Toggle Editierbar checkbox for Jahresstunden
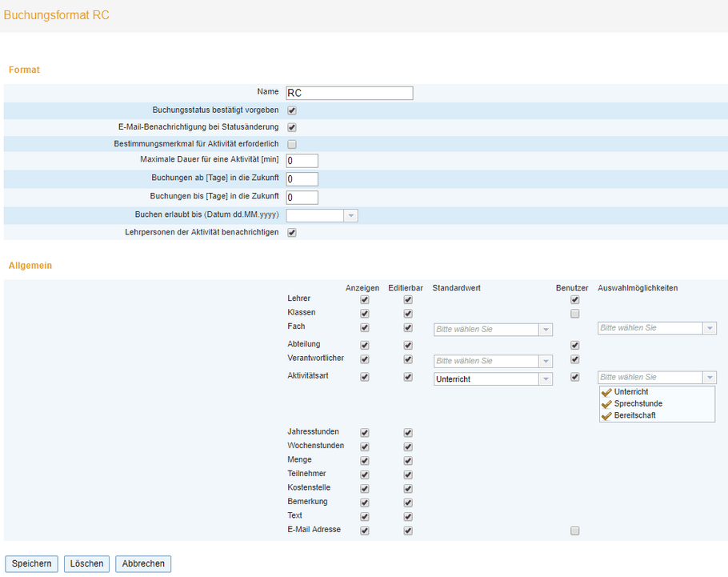728x577 pixels. (x=408, y=433)
